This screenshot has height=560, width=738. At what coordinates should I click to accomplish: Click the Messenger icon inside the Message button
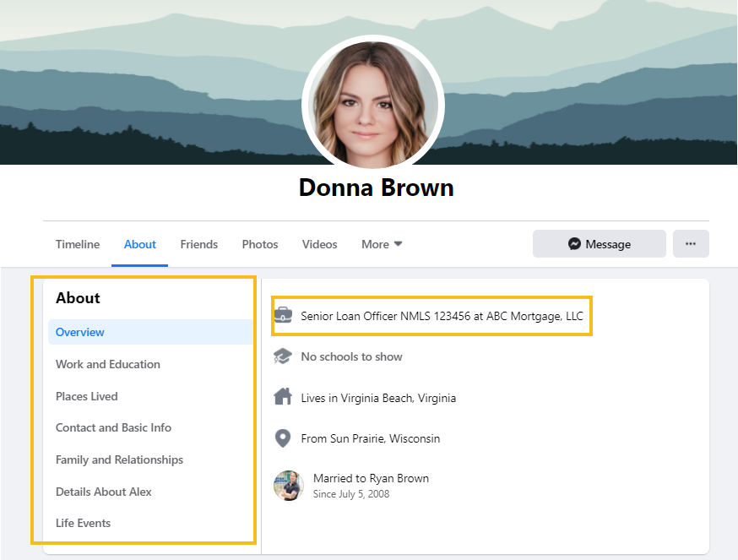tap(574, 243)
